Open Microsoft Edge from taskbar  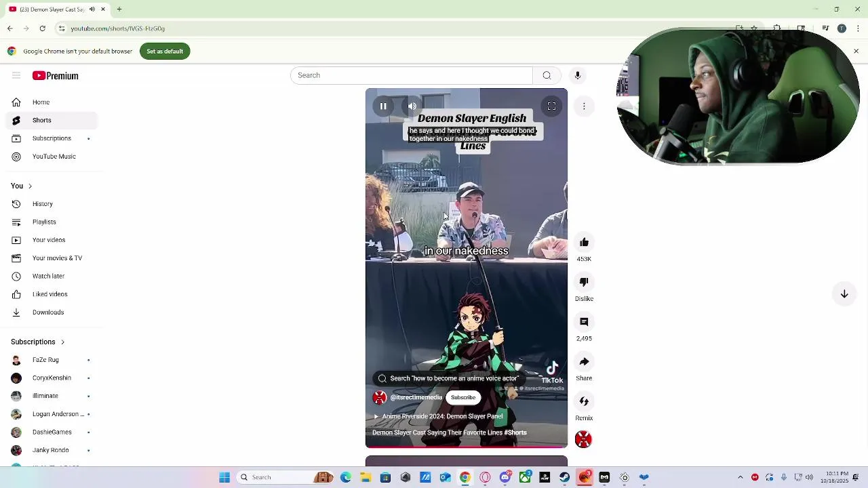coord(346,477)
